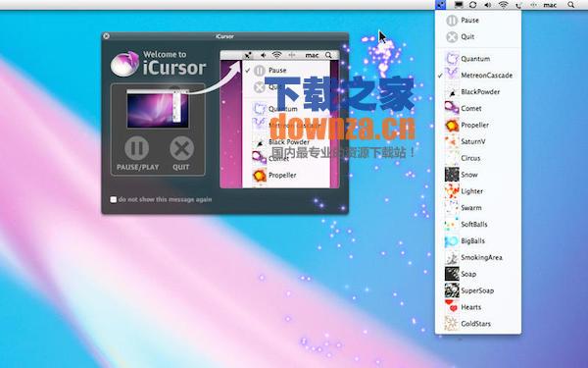The image size is (588, 368).
Task: Select the Quantum cursor effect
Action: [x=478, y=59]
